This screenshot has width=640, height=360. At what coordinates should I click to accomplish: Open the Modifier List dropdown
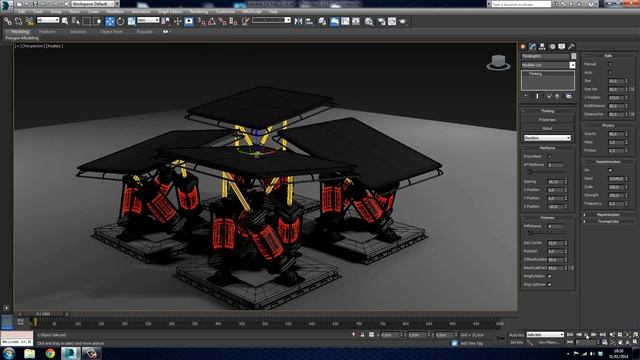click(548, 65)
